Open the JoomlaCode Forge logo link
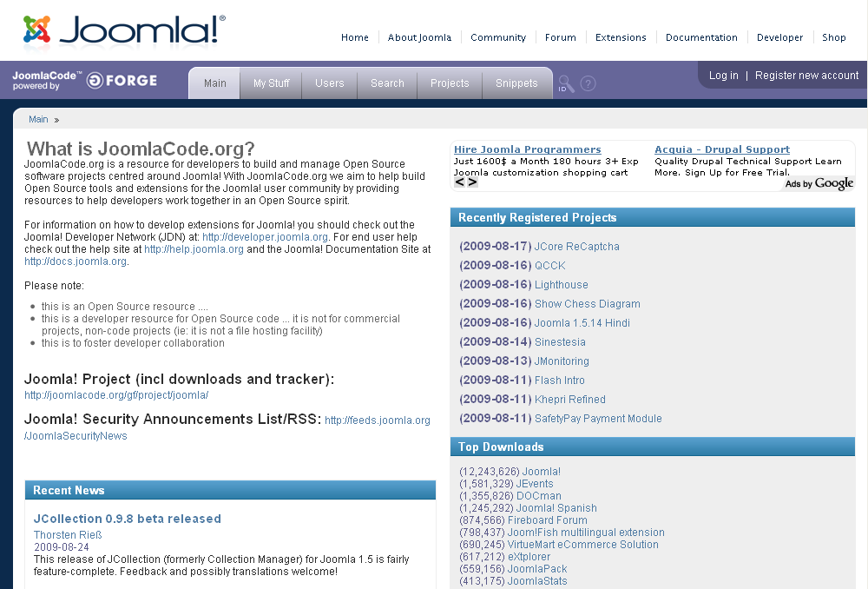This screenshot has width=868, height=589. click(85, 80)
